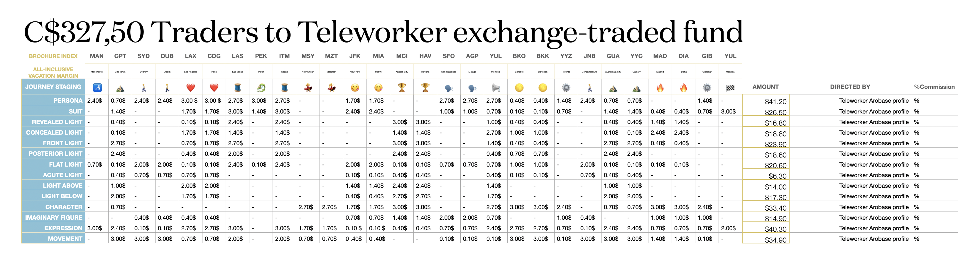Select the gear icon under Toronto
980x254 pixels.
(566, 88)
